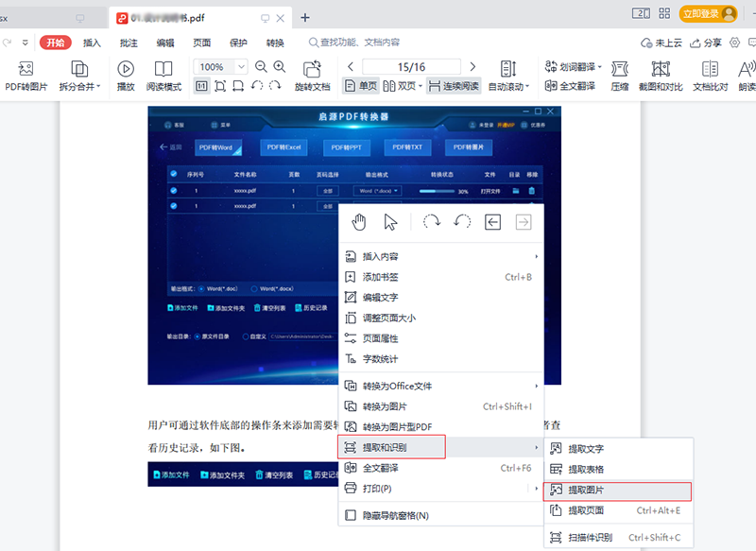Switch to 阅读模式
The image size is (756, 551).
163,77
